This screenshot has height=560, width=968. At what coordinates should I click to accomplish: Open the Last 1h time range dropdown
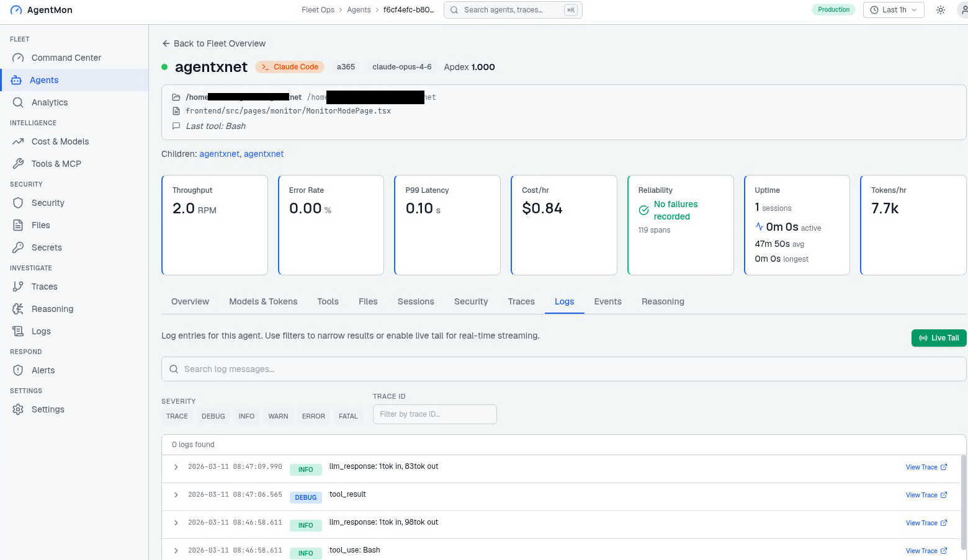coord(894,10)
